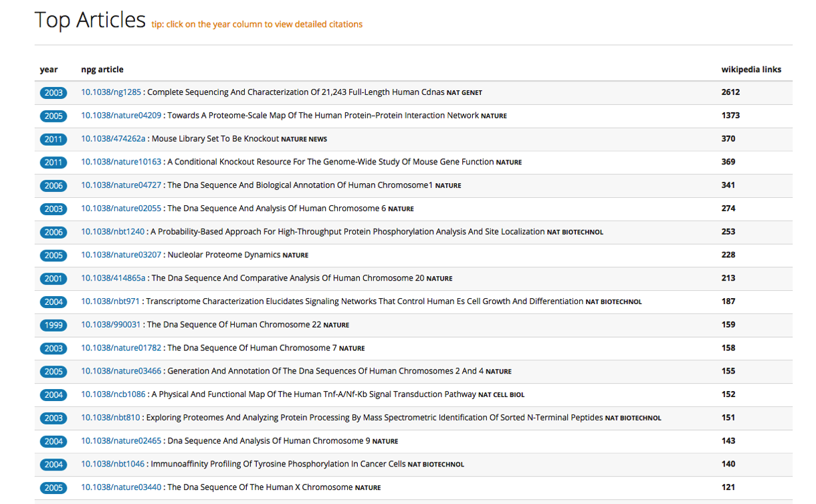Screen dimensions: 816x504
Task: Open the 10.1038/nature04209 DOI link
Action: tap(121, 116)
